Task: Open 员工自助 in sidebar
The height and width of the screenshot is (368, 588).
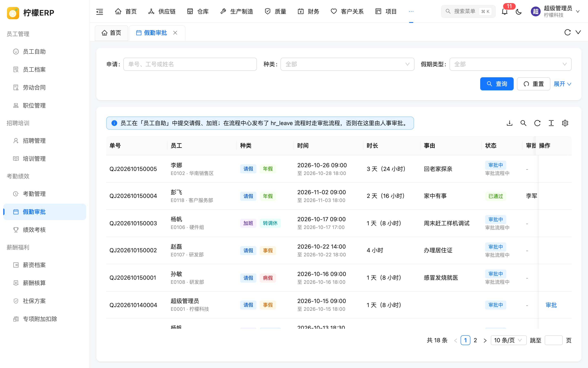Action: click(x=45, y=52)
